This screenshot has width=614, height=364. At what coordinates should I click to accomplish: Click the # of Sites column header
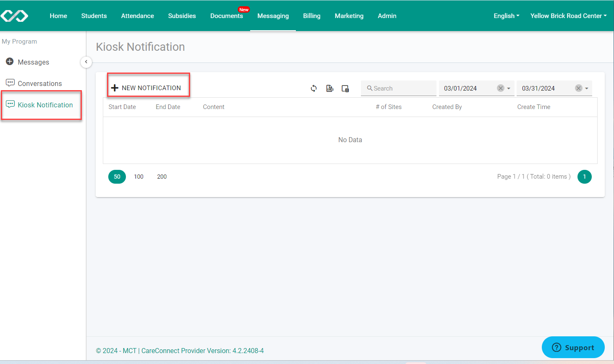(389, 107)
